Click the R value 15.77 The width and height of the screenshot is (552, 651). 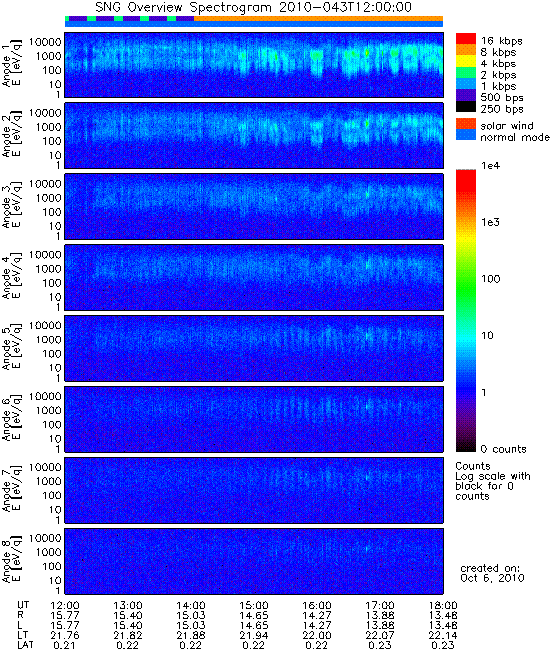coord(65,615)
